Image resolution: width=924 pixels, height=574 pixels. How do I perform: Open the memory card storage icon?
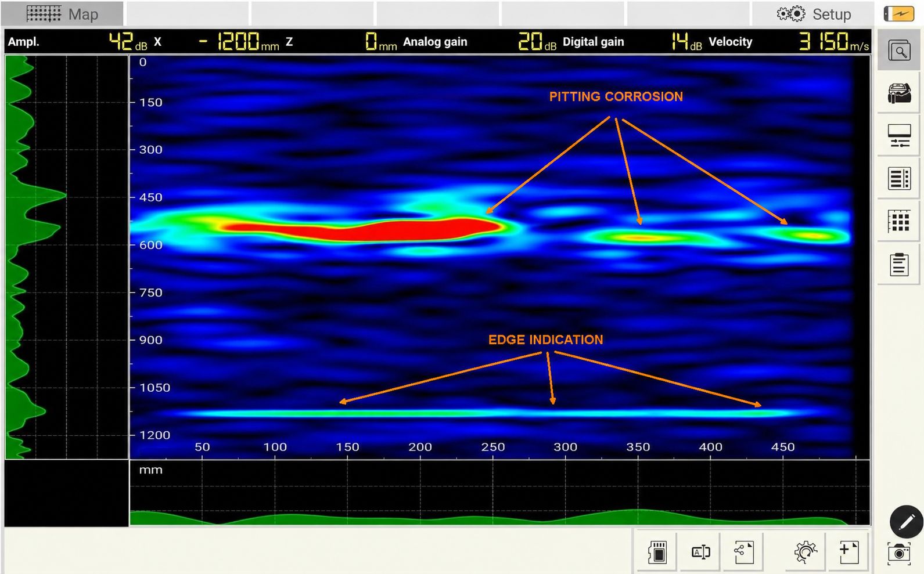657,552
